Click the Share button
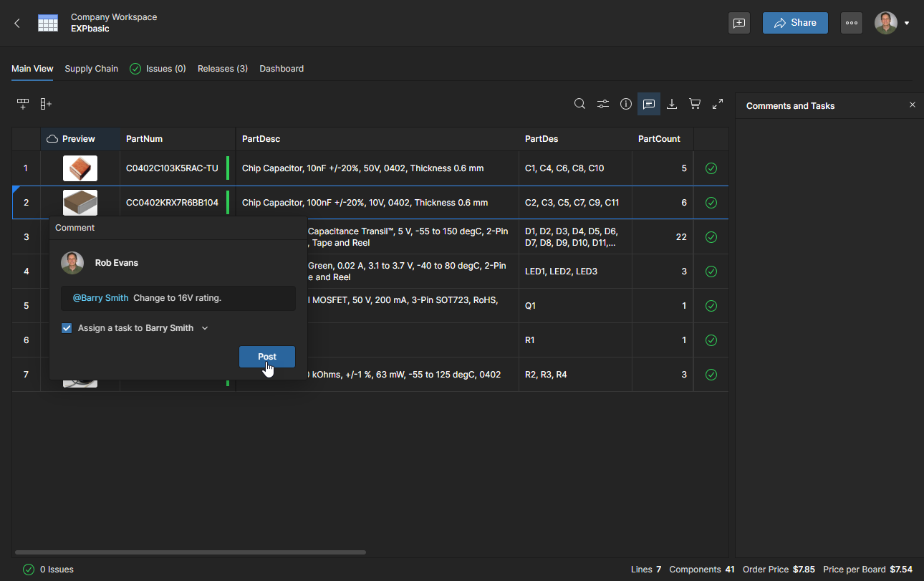The image size is (924, 581). (x=795, y=23)
